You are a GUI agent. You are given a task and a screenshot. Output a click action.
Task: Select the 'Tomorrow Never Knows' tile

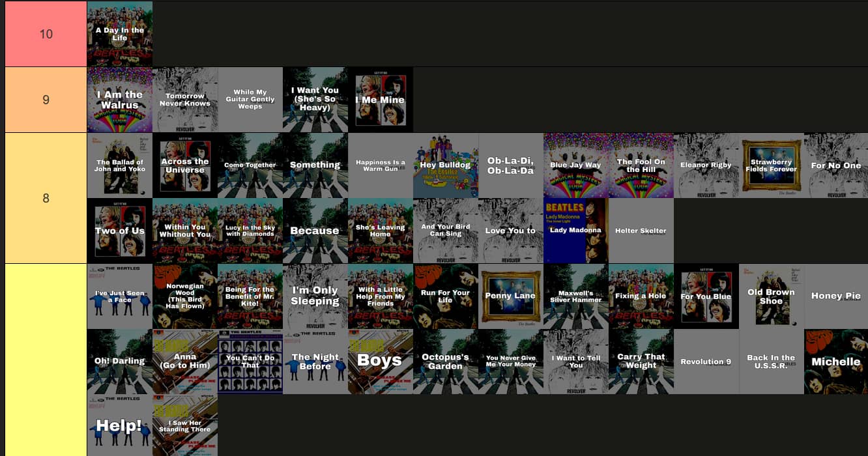point(185,100)
